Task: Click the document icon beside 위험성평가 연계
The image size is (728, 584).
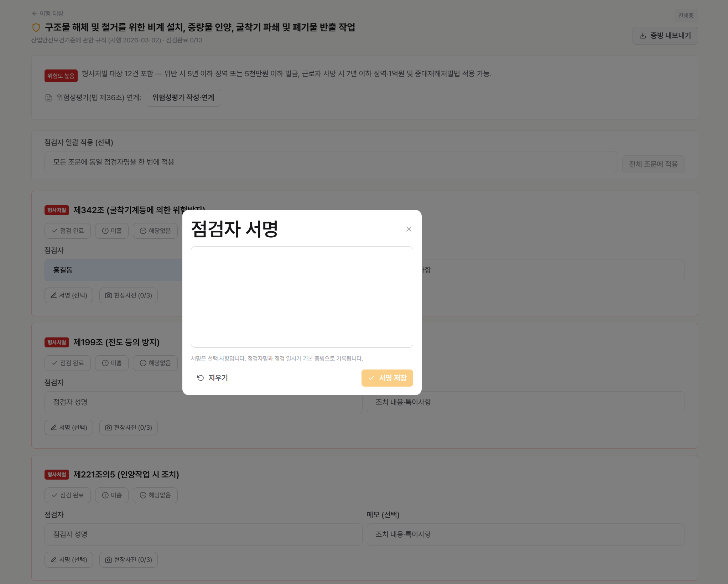Action: (49, 98)
